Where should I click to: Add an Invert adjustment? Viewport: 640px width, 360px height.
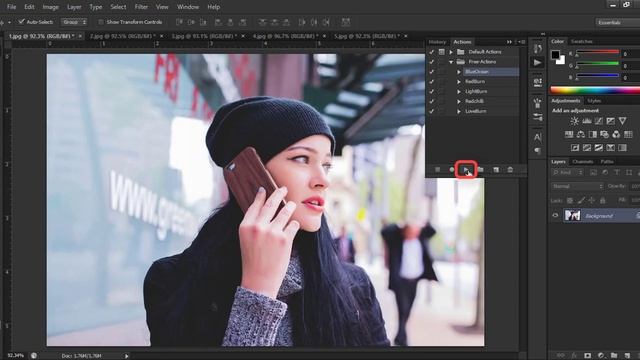pos(575,147)
